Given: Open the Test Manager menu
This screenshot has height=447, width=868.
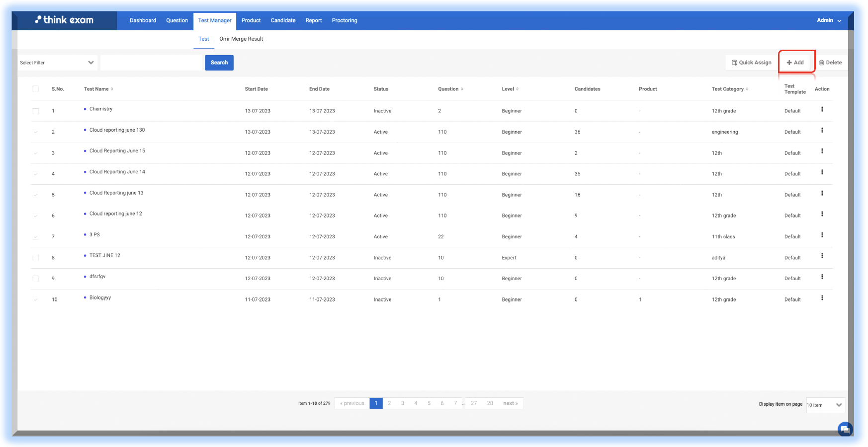Looking at the screenshot, I should pos(215,21).
